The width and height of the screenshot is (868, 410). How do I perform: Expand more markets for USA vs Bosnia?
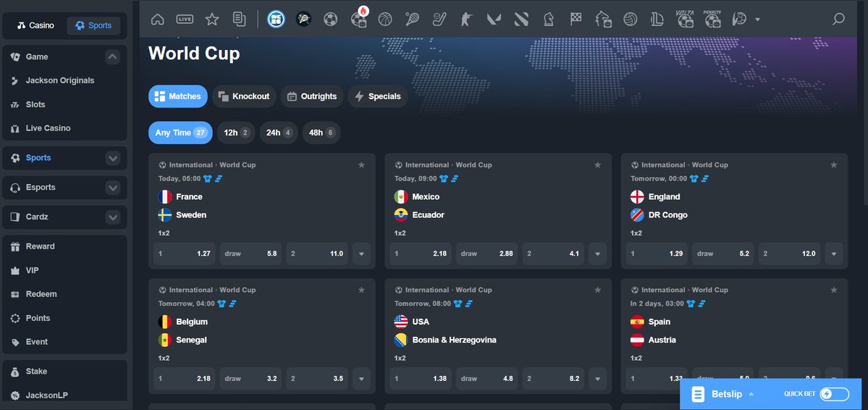tap(598, 378)
